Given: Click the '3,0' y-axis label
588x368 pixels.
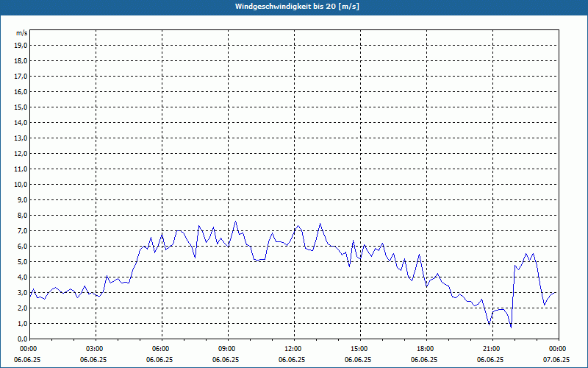Looking at the screenshot, I should 22,292.
